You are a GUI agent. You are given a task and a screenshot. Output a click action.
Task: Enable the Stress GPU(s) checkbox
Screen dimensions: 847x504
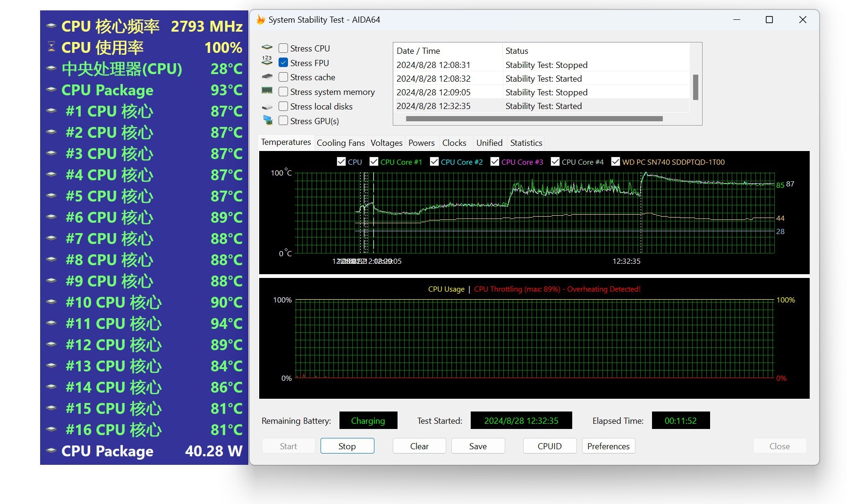click(x=283, y=120)
